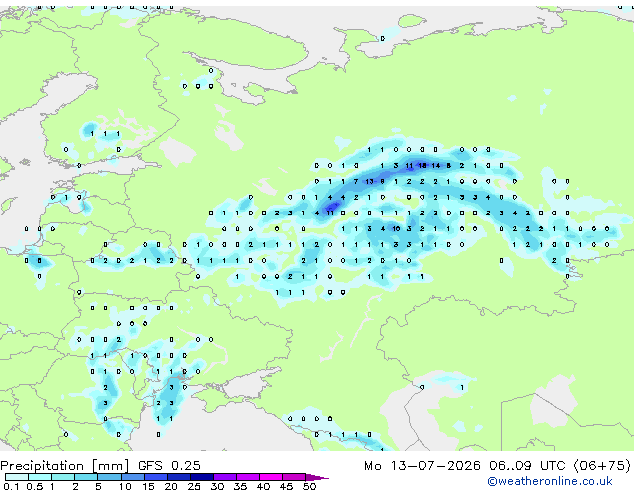This screenshot has width=634, height=490.
Task: Pick the 0.5–1 mm legend color swatch
Action: pyautogui.click(x=40, y=477)
